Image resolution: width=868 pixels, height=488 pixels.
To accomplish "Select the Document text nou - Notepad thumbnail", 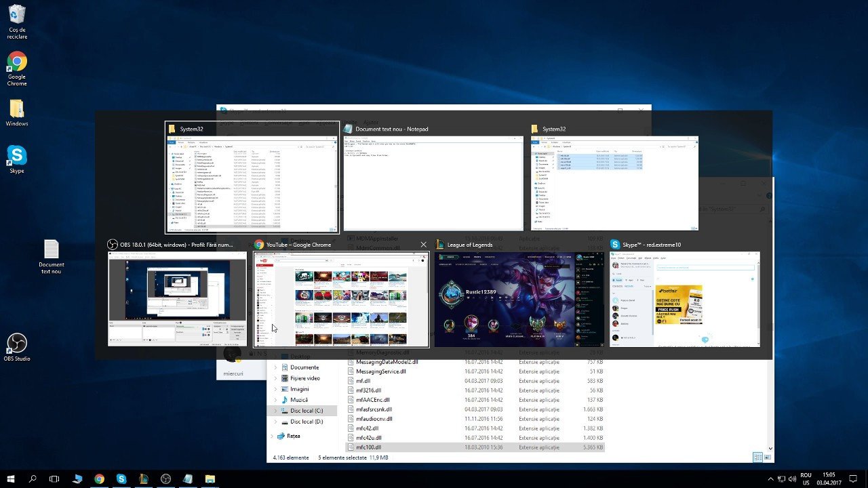I will tap(433, 183).
